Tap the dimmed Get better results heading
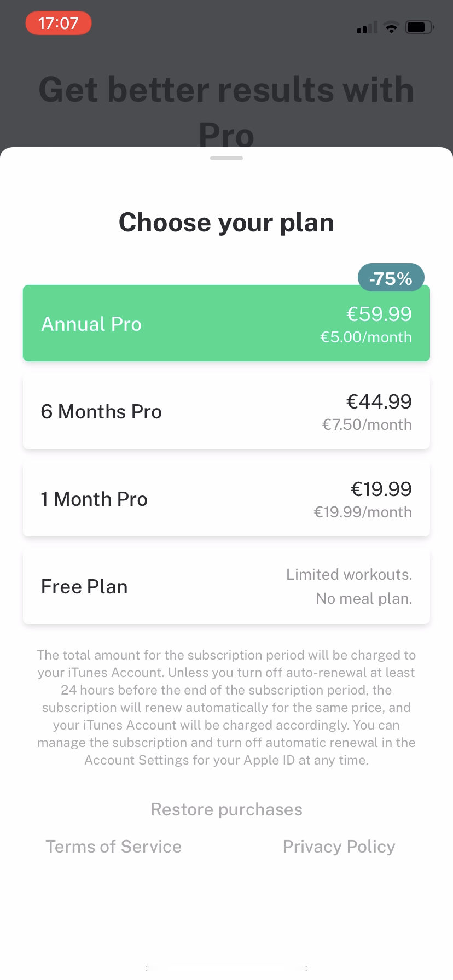 point(226,90)
